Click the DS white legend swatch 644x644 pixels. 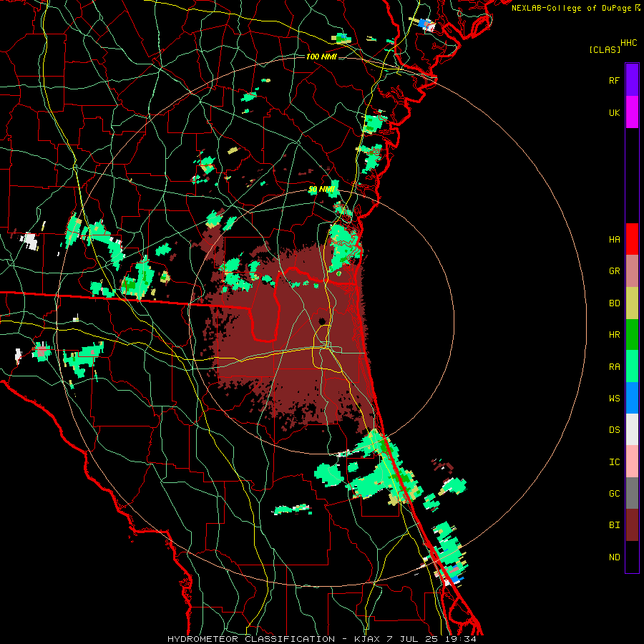click(x=632, y=429)
